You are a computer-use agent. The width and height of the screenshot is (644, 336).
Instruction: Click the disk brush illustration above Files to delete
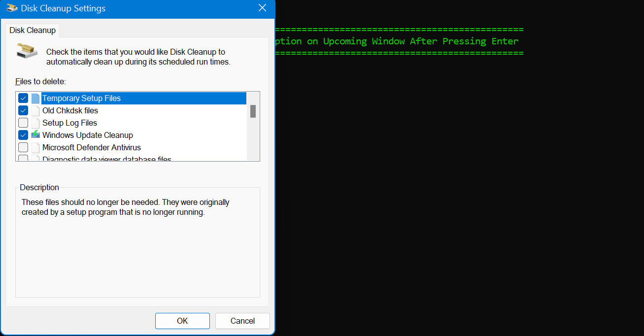(26, 51)
